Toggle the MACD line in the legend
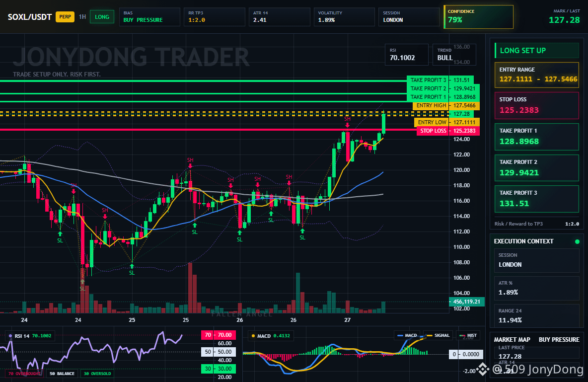 coord(407,335)
